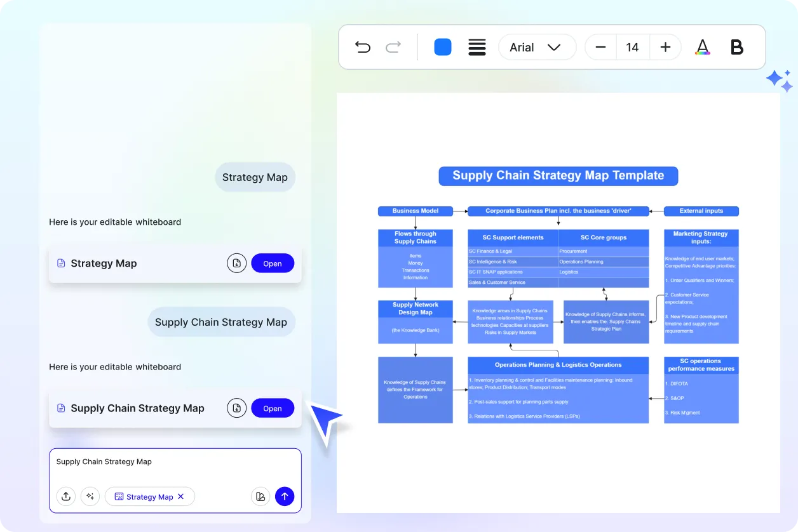This screenshot has width=798, height=532.
Task: Select the Operations Planning cell
Action: click(604, 262)
